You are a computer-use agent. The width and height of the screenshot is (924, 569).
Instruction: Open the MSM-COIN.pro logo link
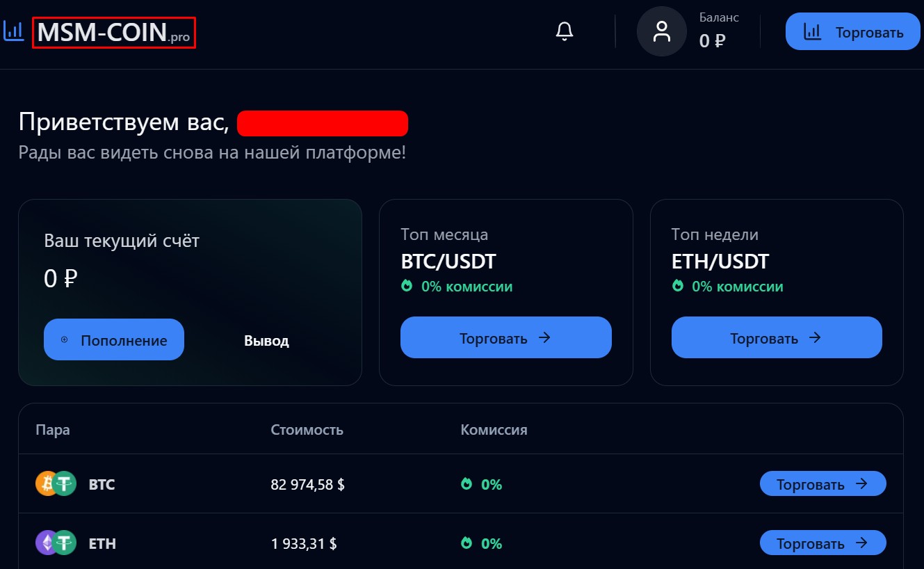[x=114, y=33]
